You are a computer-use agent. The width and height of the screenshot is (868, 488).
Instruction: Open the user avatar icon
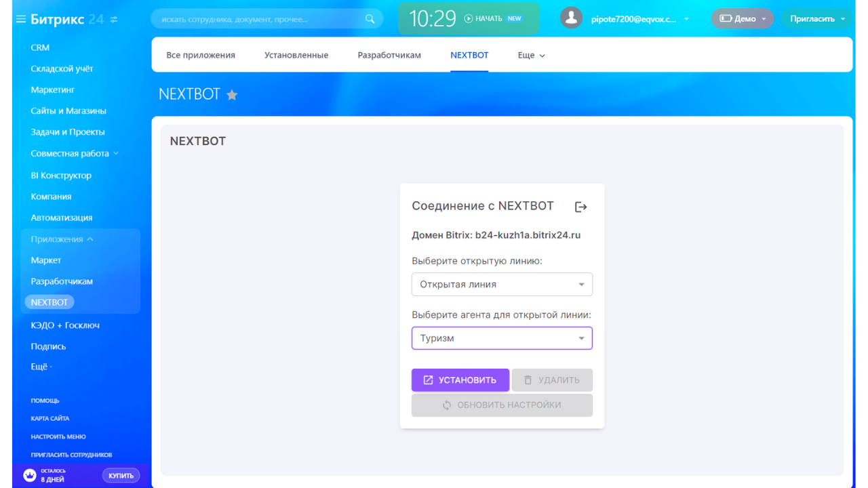click(x=571, y=18)
